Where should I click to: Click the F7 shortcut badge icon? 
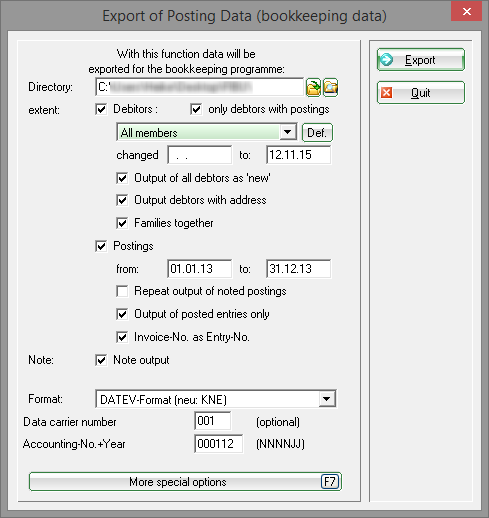(x=330, y=482)
